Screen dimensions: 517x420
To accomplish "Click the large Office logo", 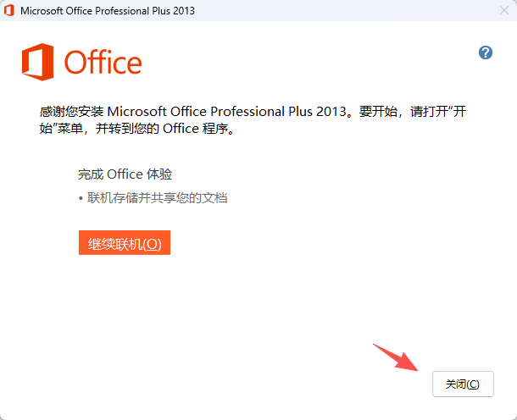I will 81,62.
